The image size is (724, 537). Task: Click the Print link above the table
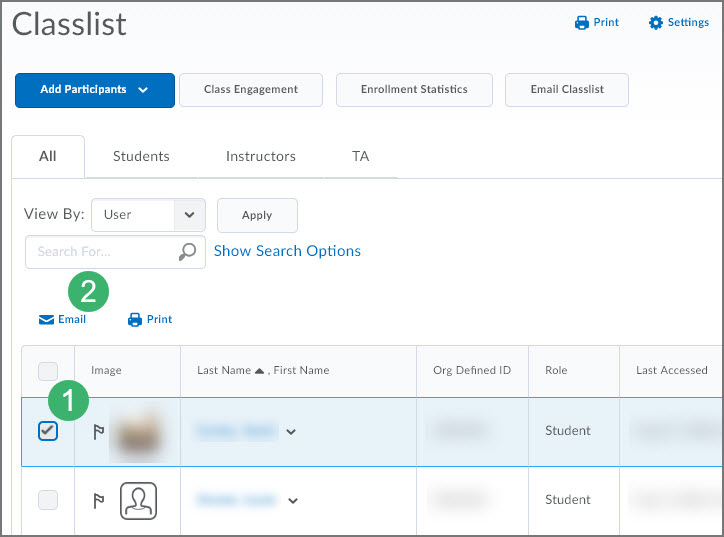[x=159, y=319]
